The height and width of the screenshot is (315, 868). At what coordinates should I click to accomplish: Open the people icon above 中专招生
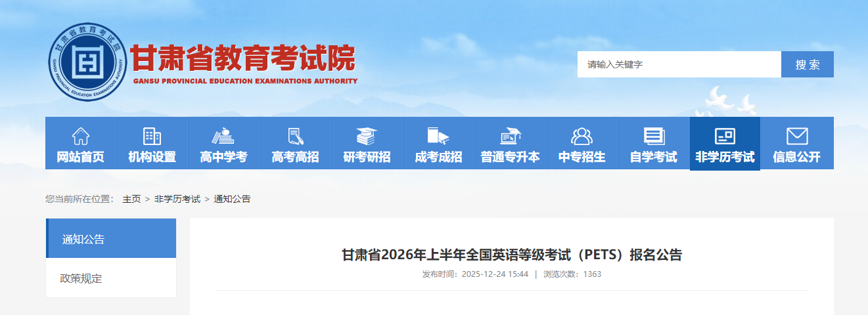(582, 136)
